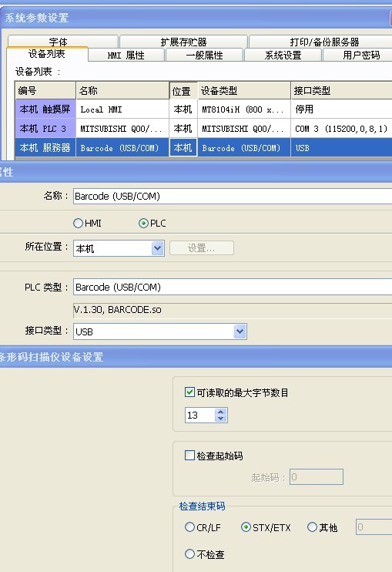Click MT8104iH device type cell
The image size is (392, 572).
243,109
